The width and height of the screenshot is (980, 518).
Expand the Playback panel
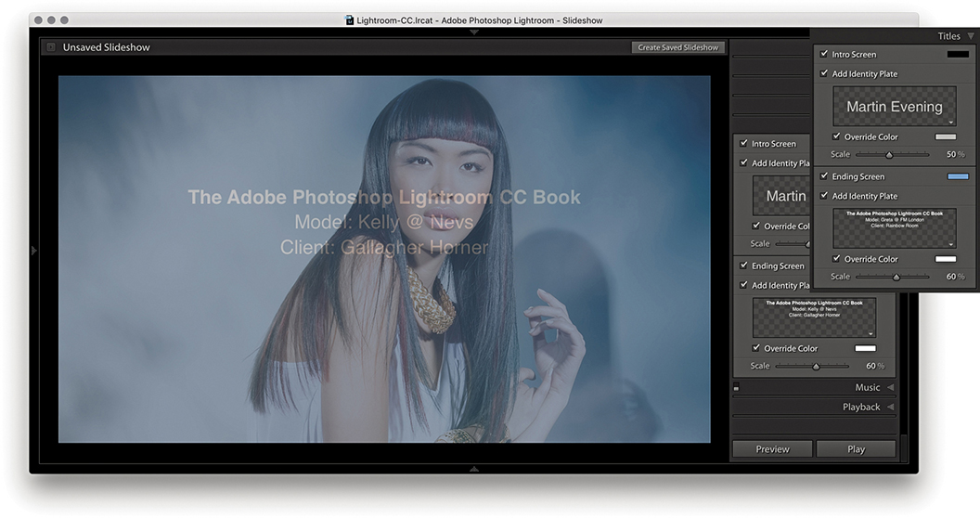coord(890,407)
